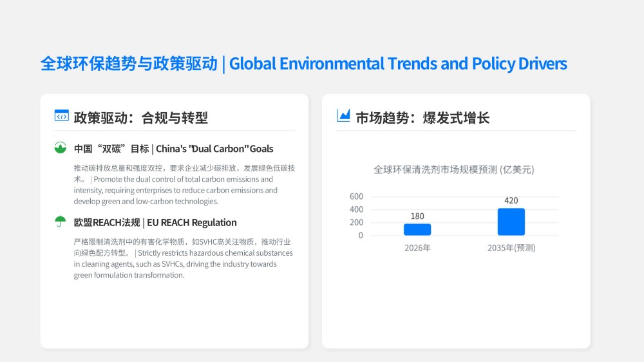Select the China's Dual Carbon Goals subheading
This screenshot has width=644, height=362.
coord(173,149)
